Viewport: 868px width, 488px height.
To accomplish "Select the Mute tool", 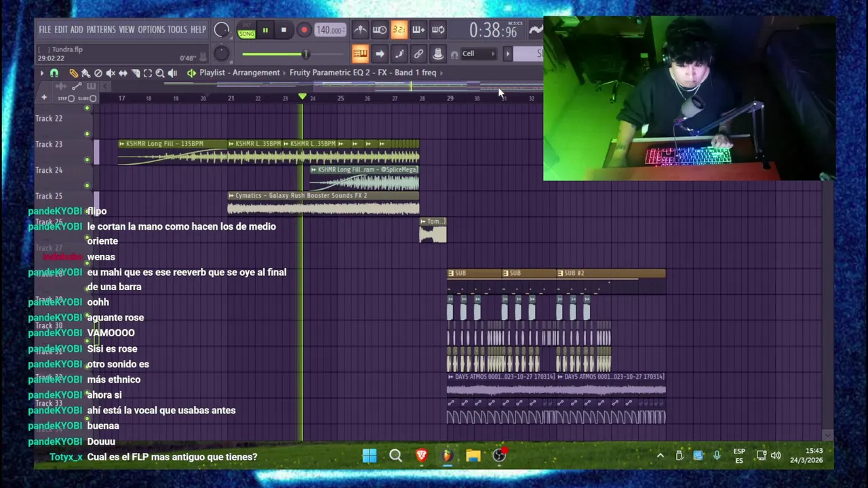I will click(x=111, y=73).
